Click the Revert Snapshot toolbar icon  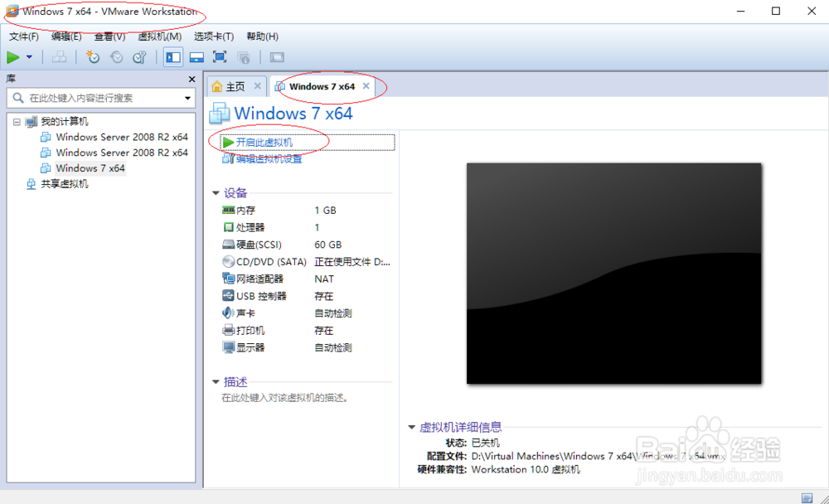pos(116,57)
